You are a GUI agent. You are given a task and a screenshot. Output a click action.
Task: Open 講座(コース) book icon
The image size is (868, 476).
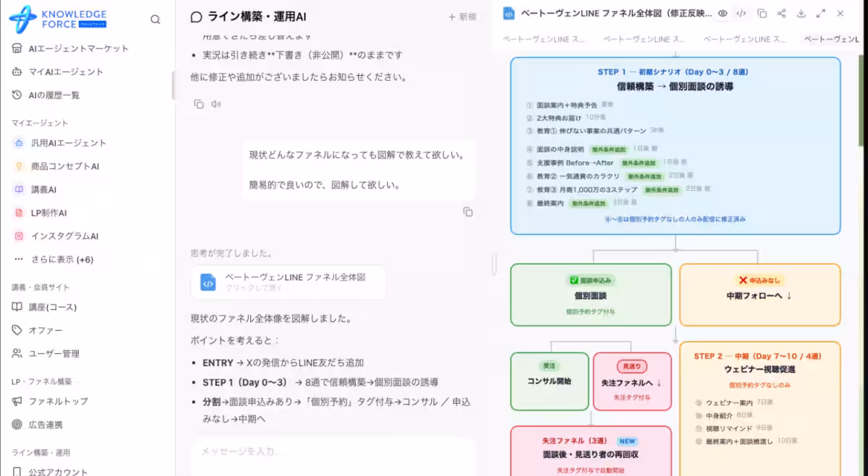point(18,307)
